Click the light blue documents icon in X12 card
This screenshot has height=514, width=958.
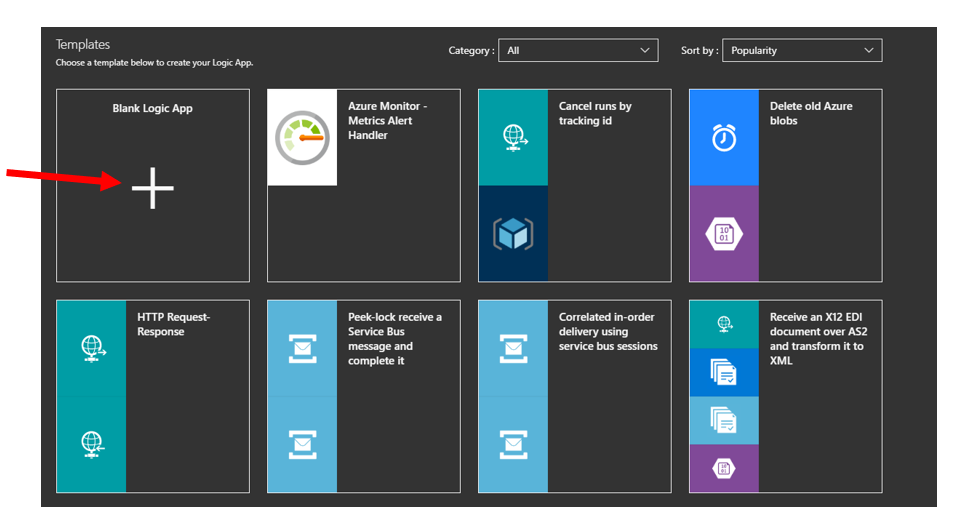point(724,420)
